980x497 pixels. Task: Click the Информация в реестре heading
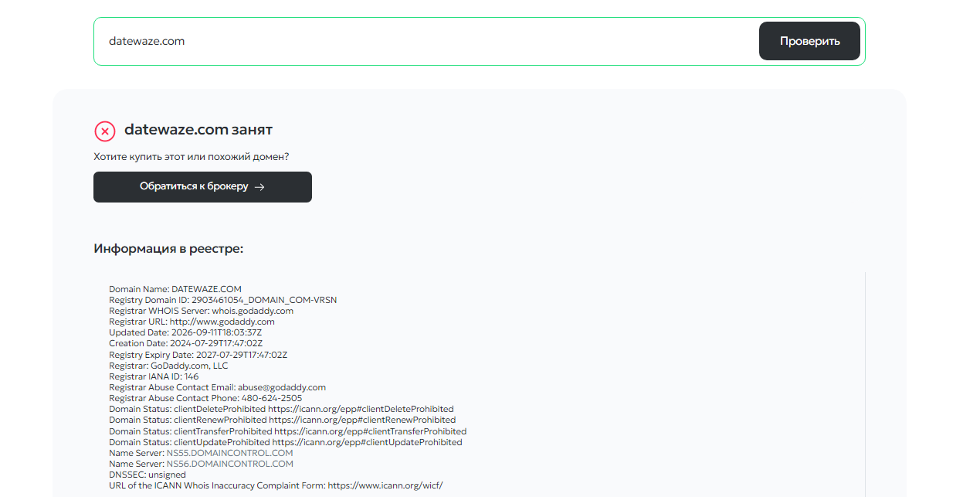click(x=168, y=249)
